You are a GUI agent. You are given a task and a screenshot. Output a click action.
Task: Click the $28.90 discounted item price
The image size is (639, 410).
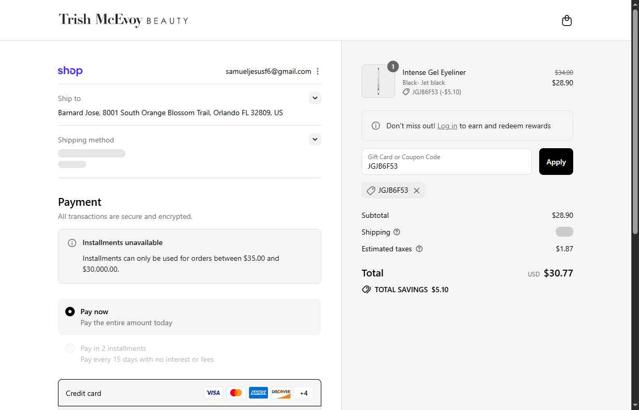click(x=562, y=83)
